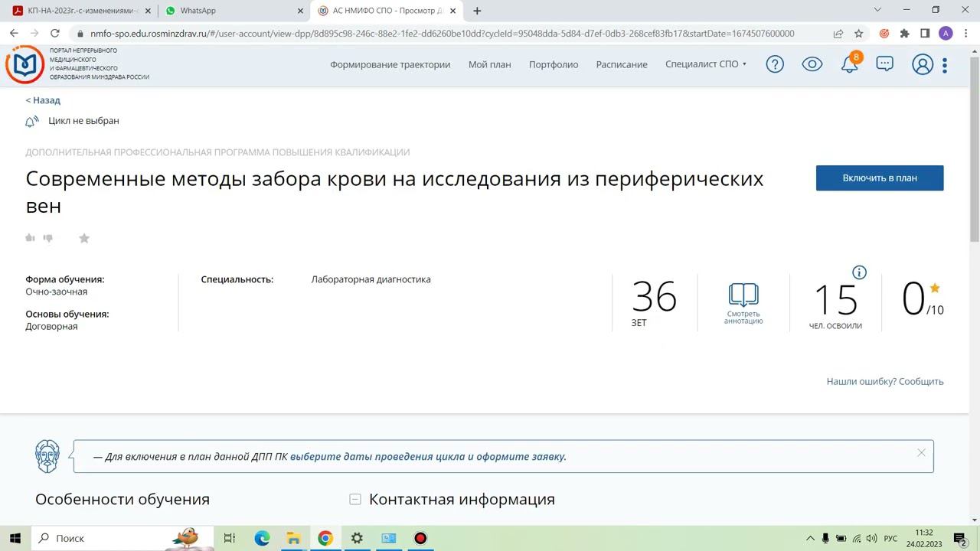Click 'Нашли ошибку? Сообщить' link
980x551 pixels.
[x=885, y=381]
